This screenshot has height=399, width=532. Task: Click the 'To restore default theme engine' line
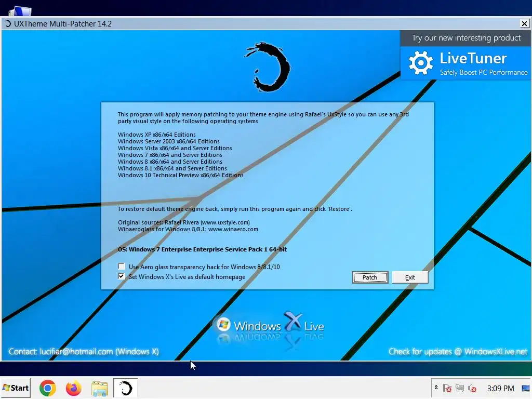[x=235, y=209]
